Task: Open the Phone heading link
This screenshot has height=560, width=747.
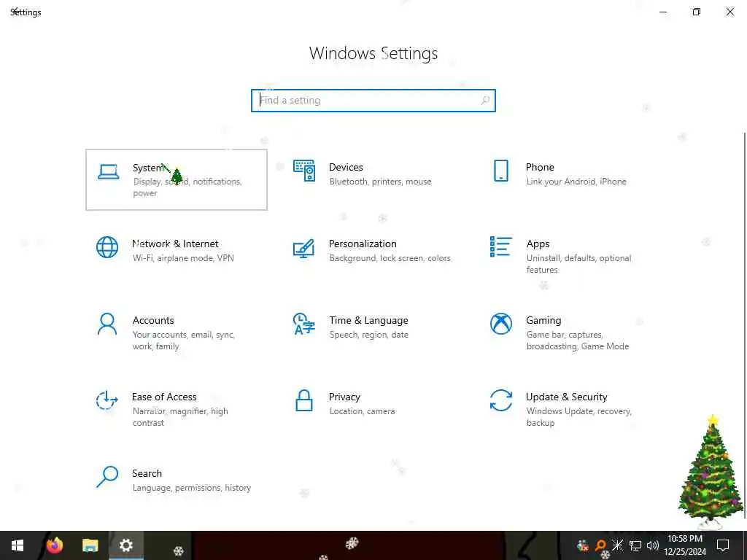Action: [x=540, y=167]
